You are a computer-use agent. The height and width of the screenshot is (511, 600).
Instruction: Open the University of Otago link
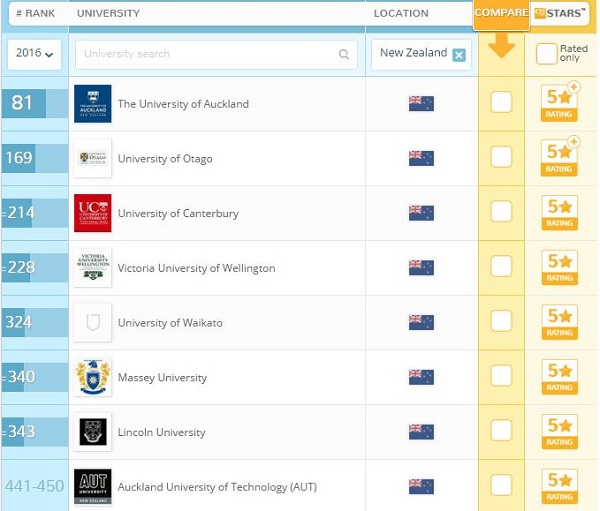click(x=165, y=159)
